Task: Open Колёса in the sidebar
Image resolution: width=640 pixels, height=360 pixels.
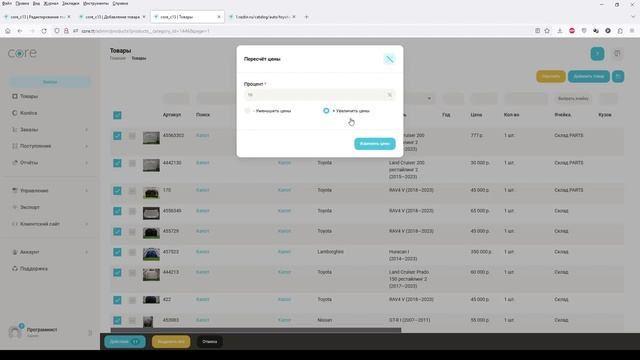Action: tap(29, 113)
